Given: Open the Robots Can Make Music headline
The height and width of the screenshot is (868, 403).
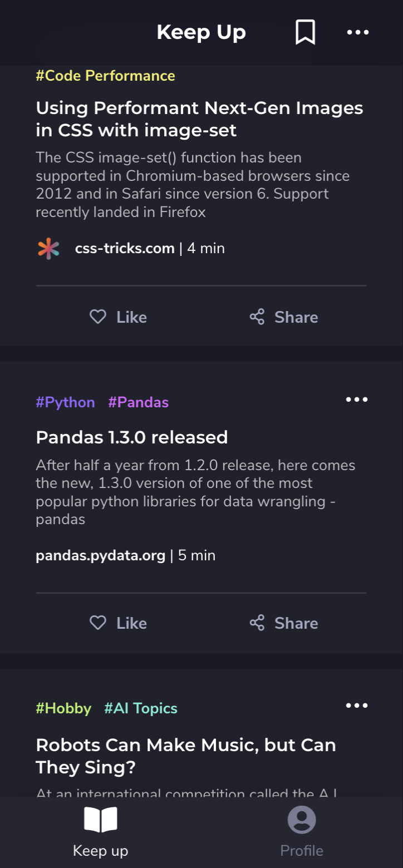Looking at the screenshot, I should click(186, 756).
